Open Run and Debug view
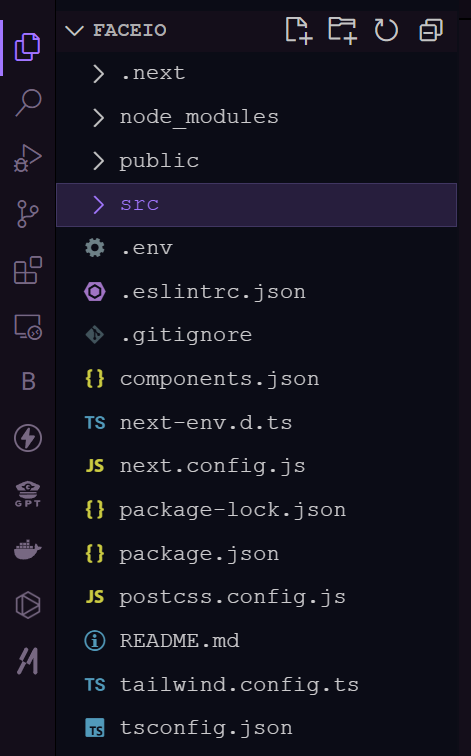Viewport: 471px width, 756px height. pos(28,158)
